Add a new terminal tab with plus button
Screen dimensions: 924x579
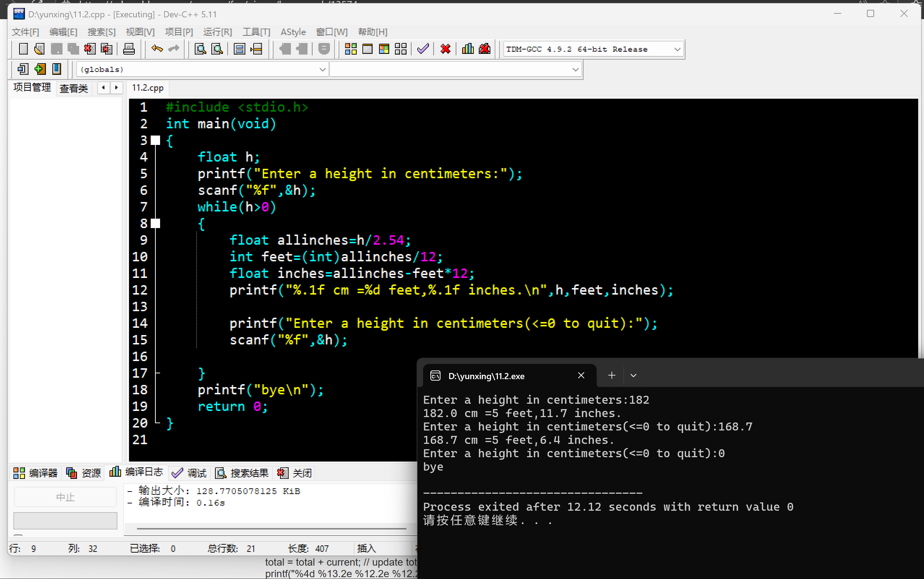click(611, 376)
